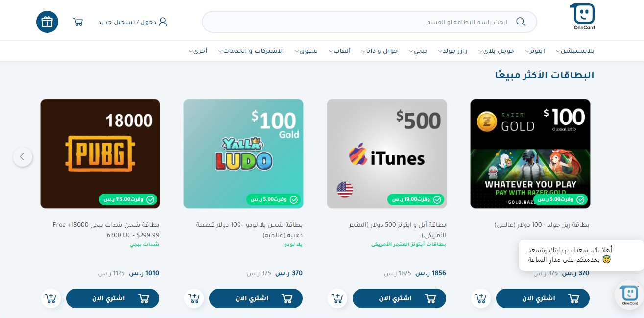Viewport: 644px width, 318px height.
Task: Click the OneCard logo in header
Action: click(x=582, y=17)
